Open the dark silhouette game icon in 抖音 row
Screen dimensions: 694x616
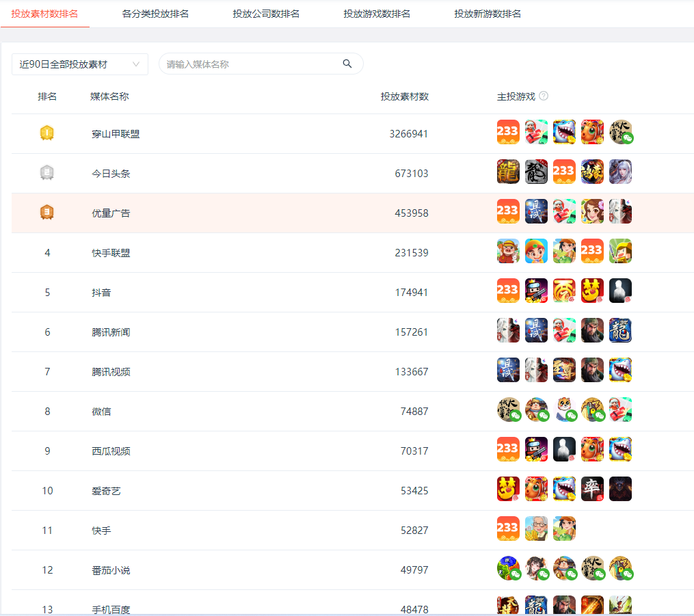point(621,291)
